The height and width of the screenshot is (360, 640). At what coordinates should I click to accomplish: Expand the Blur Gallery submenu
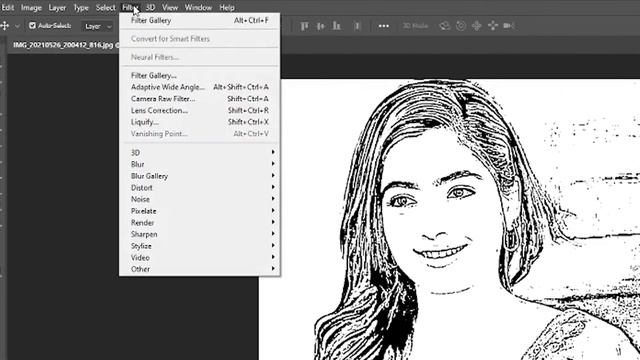pos(200,176)
